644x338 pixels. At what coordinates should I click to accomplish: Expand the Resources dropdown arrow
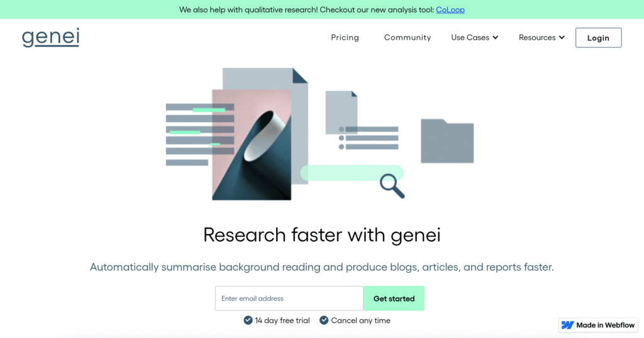pos(562,38)
